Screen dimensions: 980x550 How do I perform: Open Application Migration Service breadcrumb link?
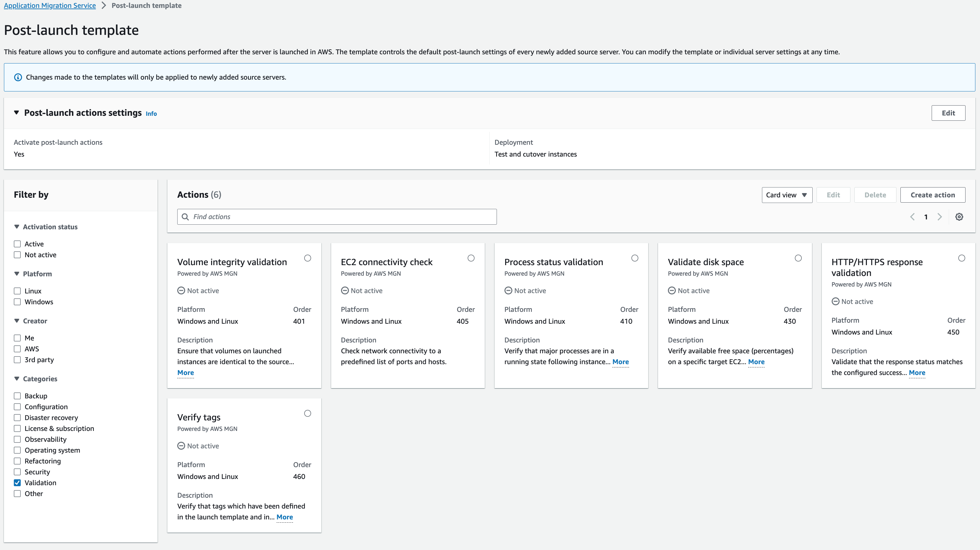49,5
